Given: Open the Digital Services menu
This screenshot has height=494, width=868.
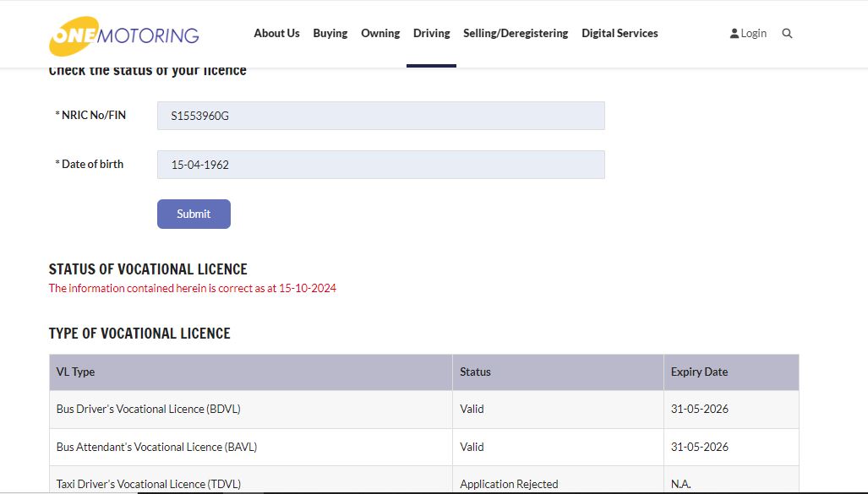Looking at the screenshot, I should [620, 34].
